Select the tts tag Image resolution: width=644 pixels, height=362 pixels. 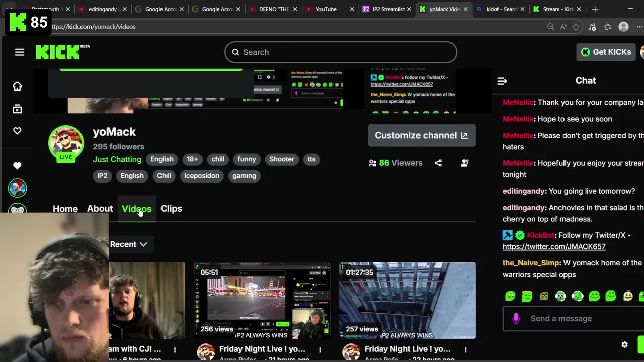311,159
